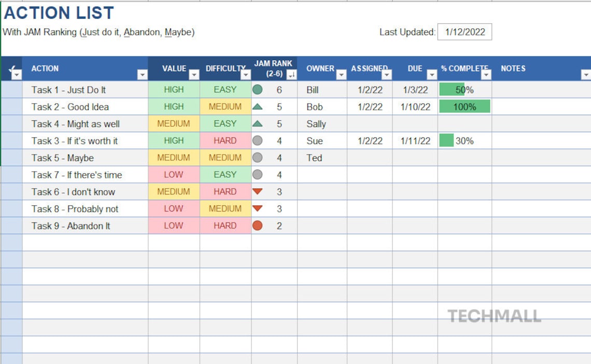Select cell 'Task 1 - Just Do It'
Image resolution: width=591 pixels, height=364 pixels.
[85, 90]
